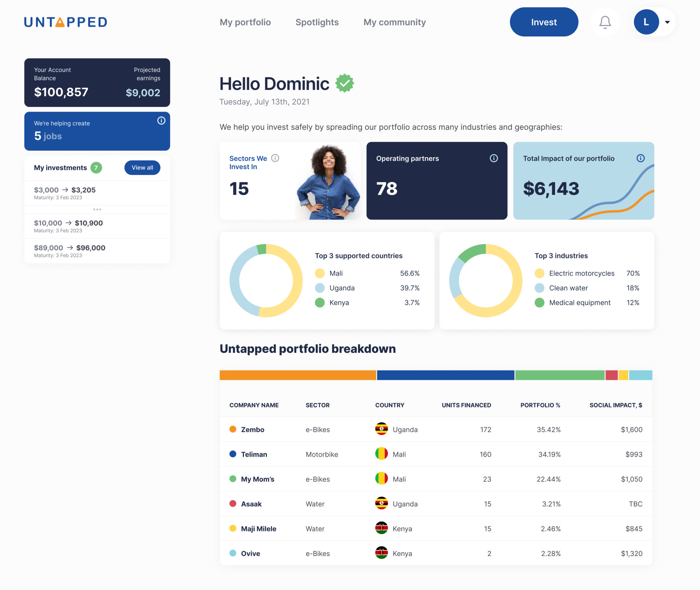
Task: Click the Kenya flag in the Ovive row
Action: coord(381,553)
